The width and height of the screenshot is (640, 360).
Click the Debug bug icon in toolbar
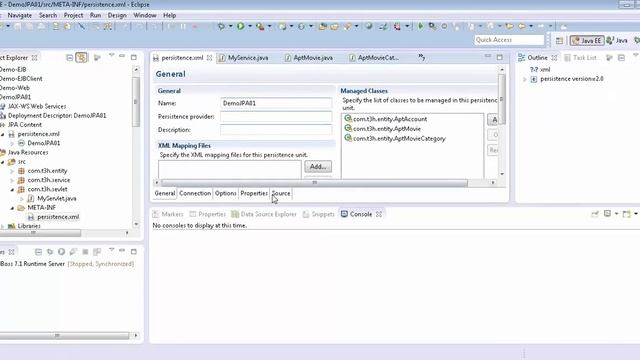221,27
